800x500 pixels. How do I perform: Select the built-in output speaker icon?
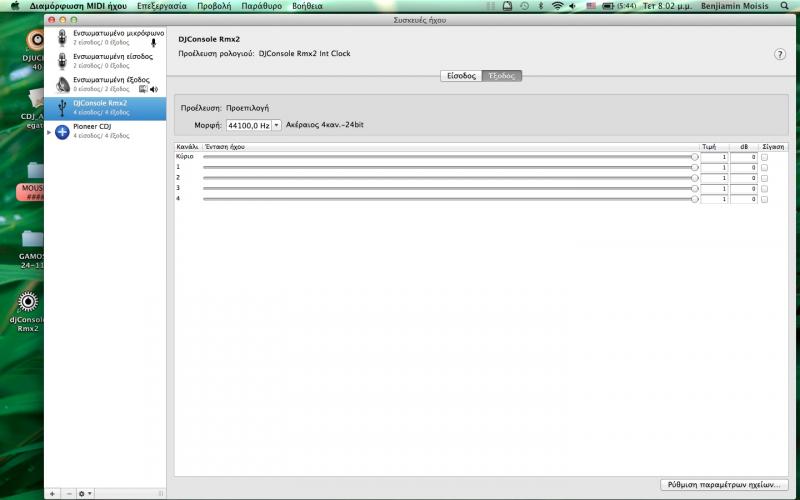(63, 83)
